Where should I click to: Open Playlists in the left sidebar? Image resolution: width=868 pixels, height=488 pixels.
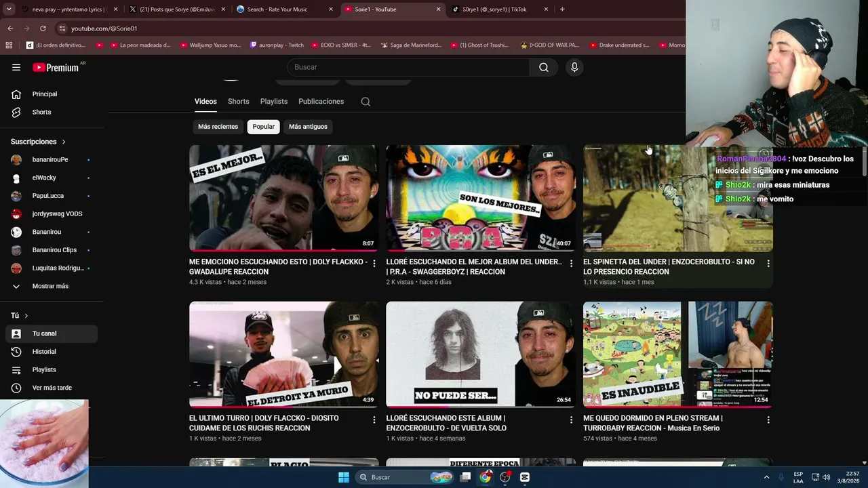pos(52,369)
